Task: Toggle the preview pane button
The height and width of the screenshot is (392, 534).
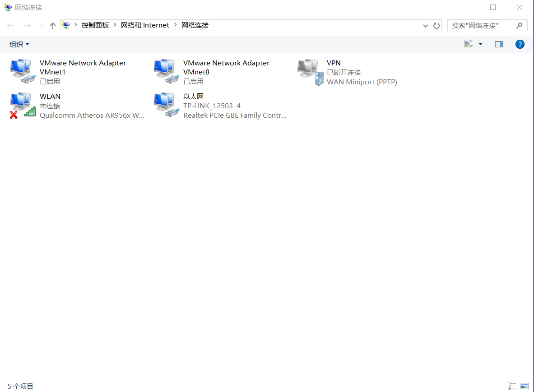Action: [499, 44]
